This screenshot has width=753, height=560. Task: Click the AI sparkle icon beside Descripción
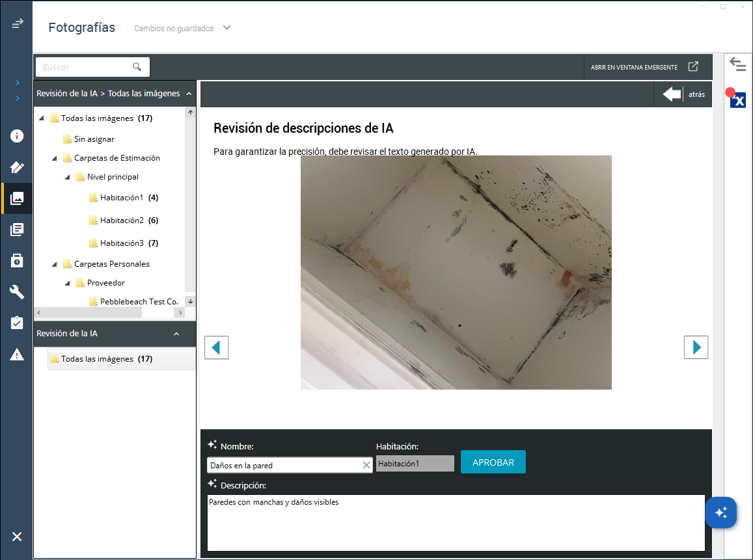212,484
